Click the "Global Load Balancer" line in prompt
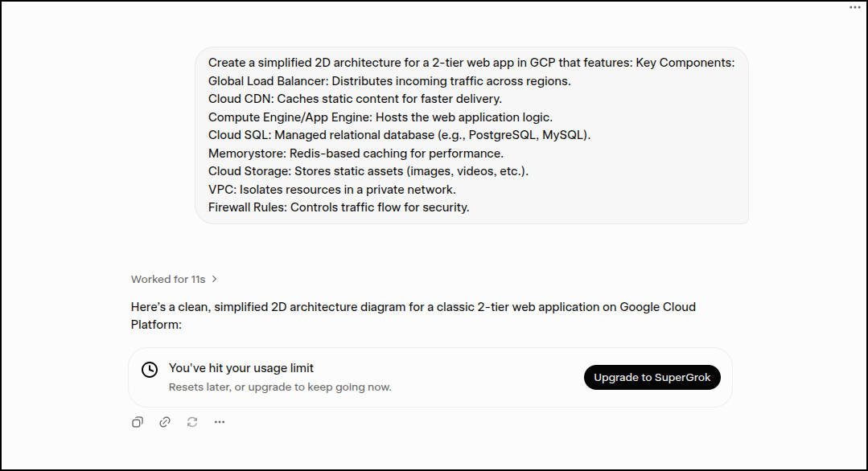The width and height of the screenshot is (868, 471). click(389, 81)
